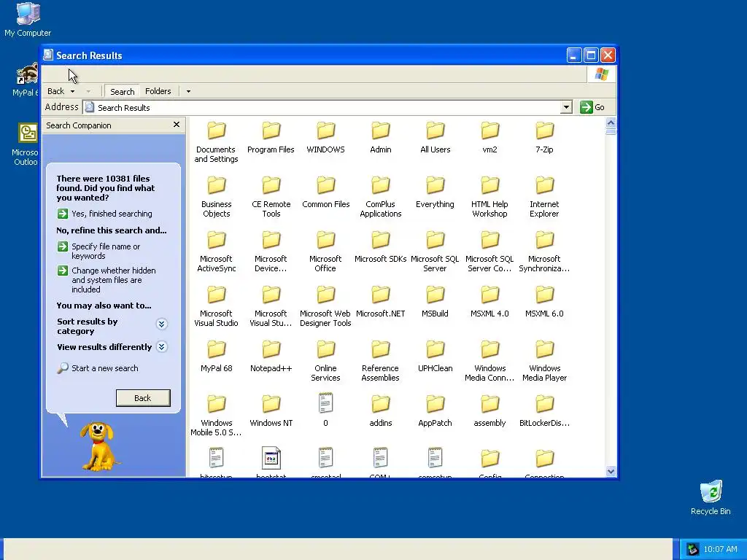The height and width of the screenshot is (560, 747).
Task: Select the addins folder
Action: [381, 411]
